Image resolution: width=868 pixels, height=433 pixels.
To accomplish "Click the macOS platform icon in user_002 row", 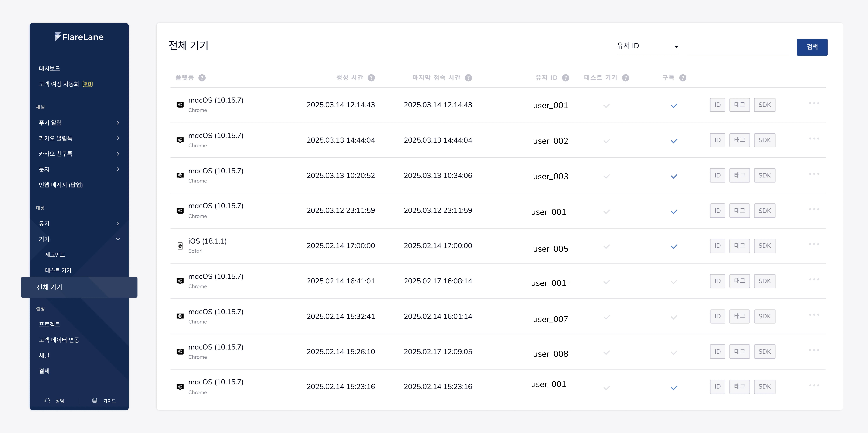I will click(x=180, y=140).
